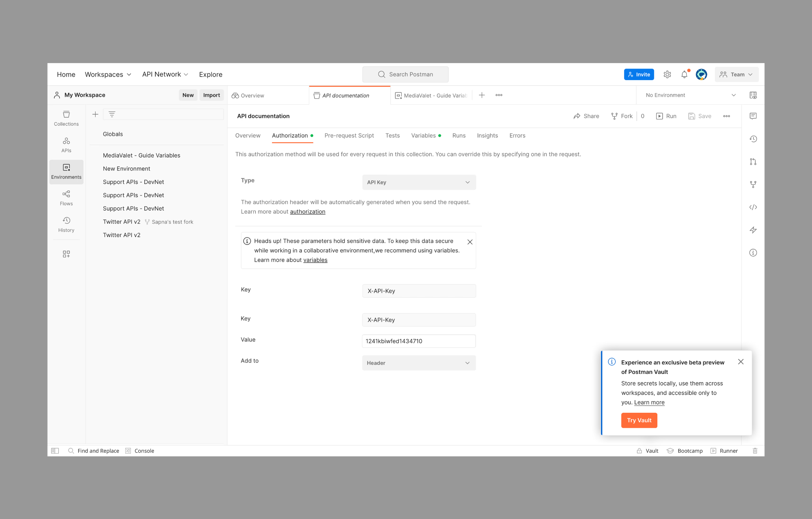This screenshot has height=519, width=812.
Task: Open the authorization Type dropdown
Action: point(419,182)
